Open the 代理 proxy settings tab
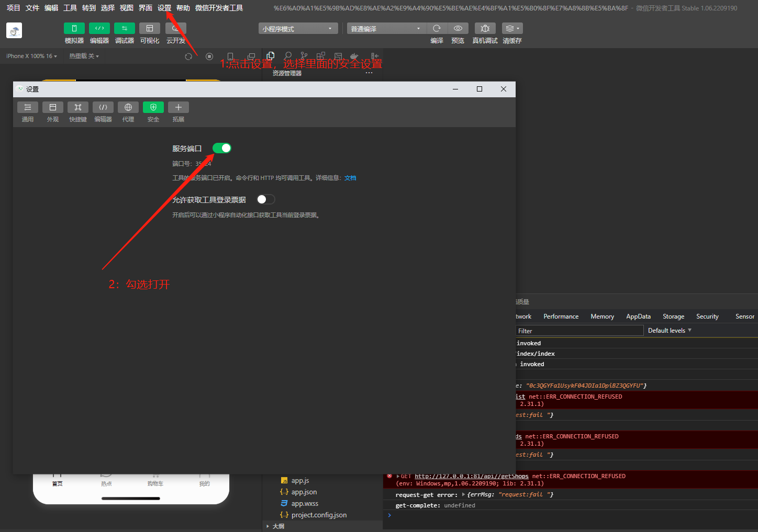758x532 pixels. [128, 108]
